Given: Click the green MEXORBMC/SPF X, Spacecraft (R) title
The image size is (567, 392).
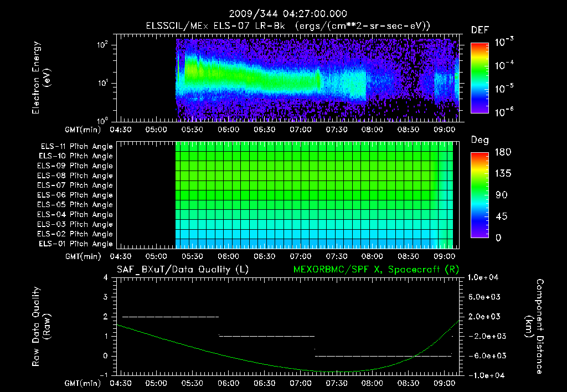Looking at the screenshot, I should point(376,270).
